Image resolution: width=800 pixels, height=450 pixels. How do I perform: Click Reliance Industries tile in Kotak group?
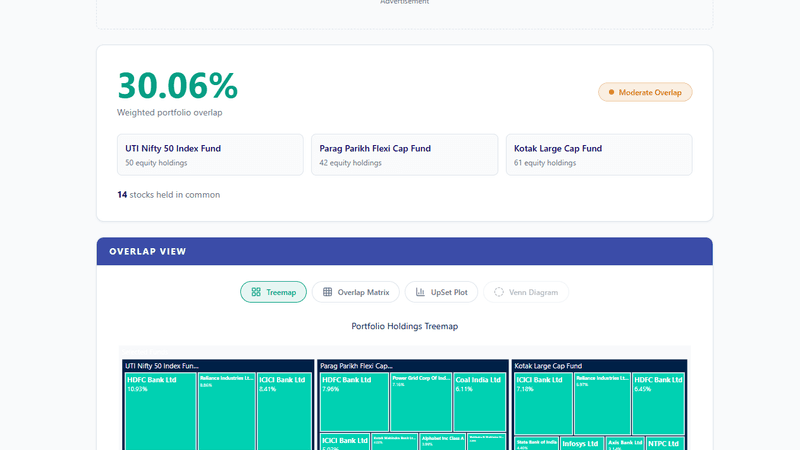point(603,404)
